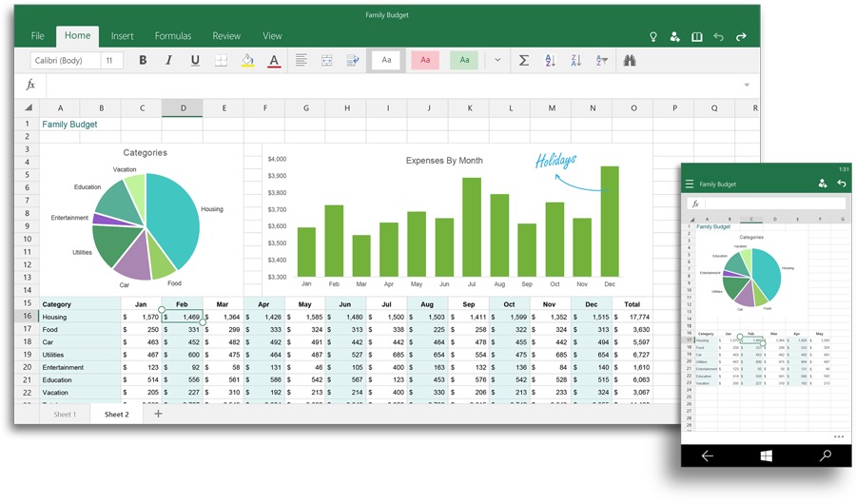856x504 pixels.
Task: Click the Share person icon in desktop window
Action: point(675,36)
